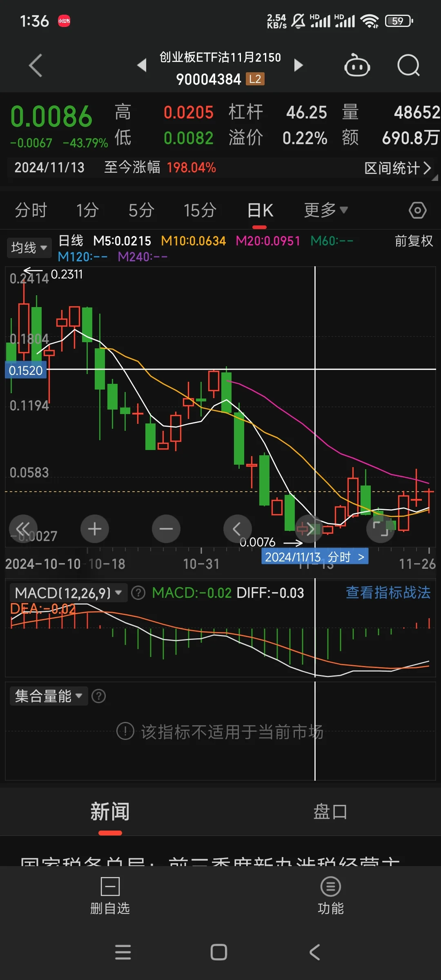Select the 5分 chart tab
The image size is (441, 980).
[141, 210]
